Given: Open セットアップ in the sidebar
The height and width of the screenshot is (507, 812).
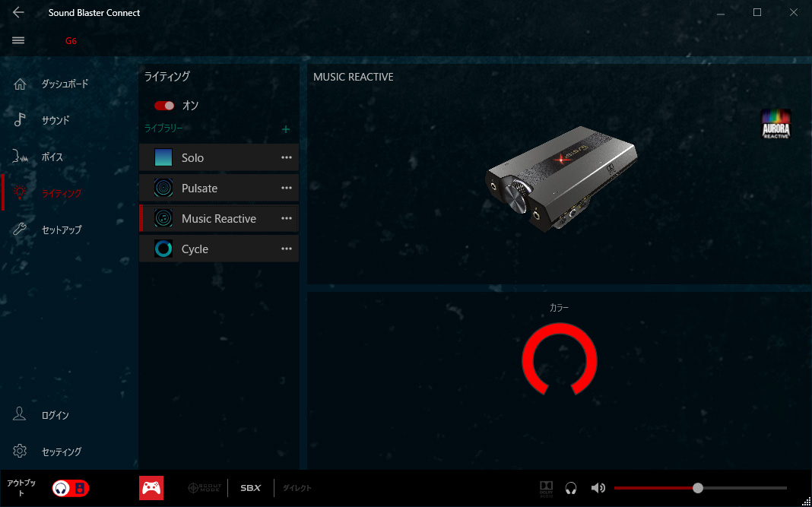Looking at the screenshot, I should [62, 230].
